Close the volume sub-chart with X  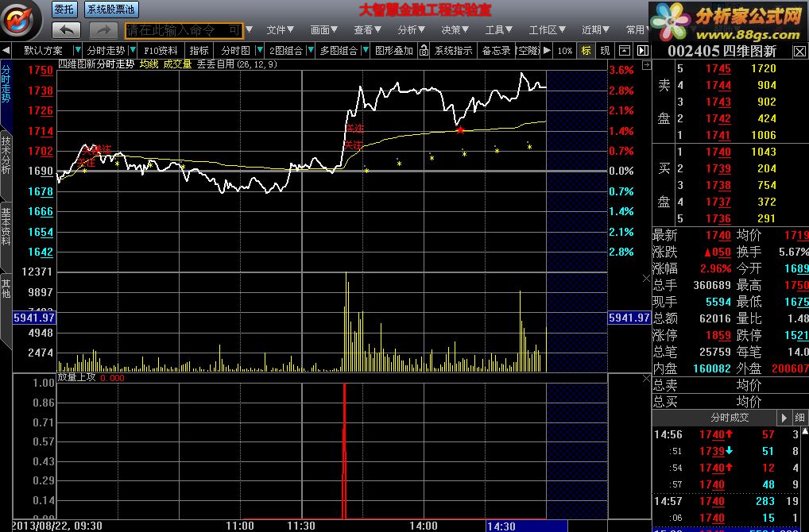[x=646, y=279]
